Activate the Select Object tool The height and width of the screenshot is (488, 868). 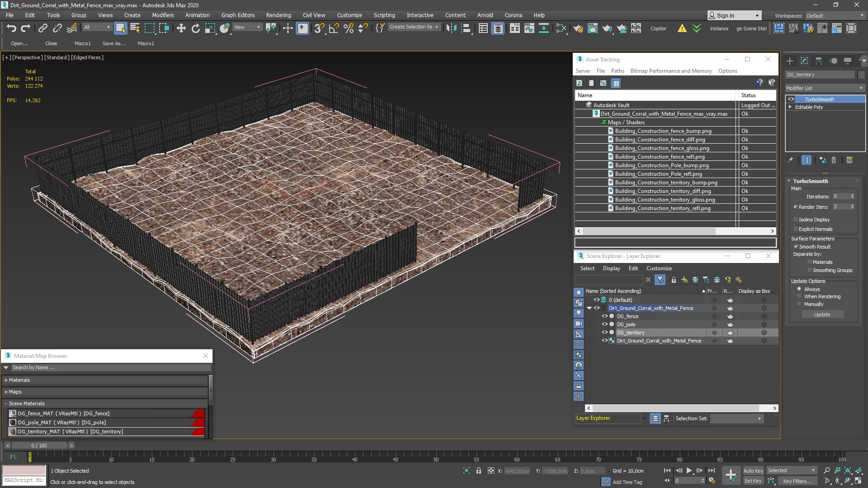tap(120, 28)
